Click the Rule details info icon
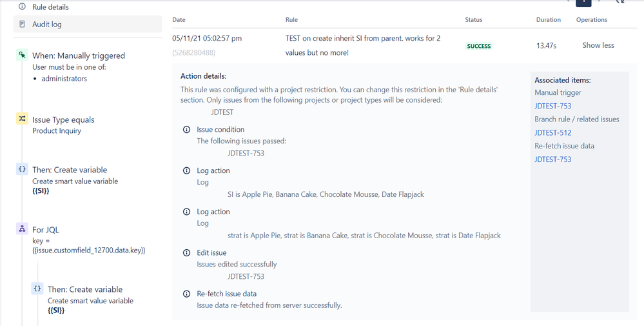Screen dimensions: 644x326 coord(22,6)
